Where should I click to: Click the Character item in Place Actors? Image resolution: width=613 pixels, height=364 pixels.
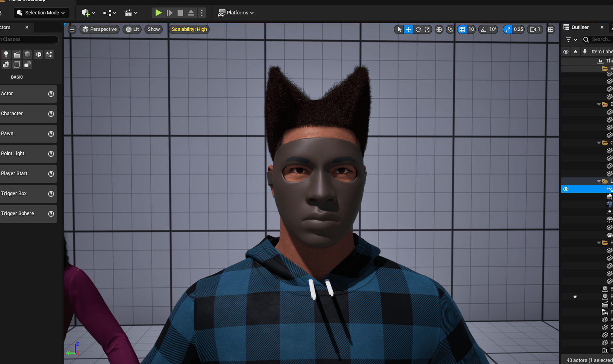point(28,114)
